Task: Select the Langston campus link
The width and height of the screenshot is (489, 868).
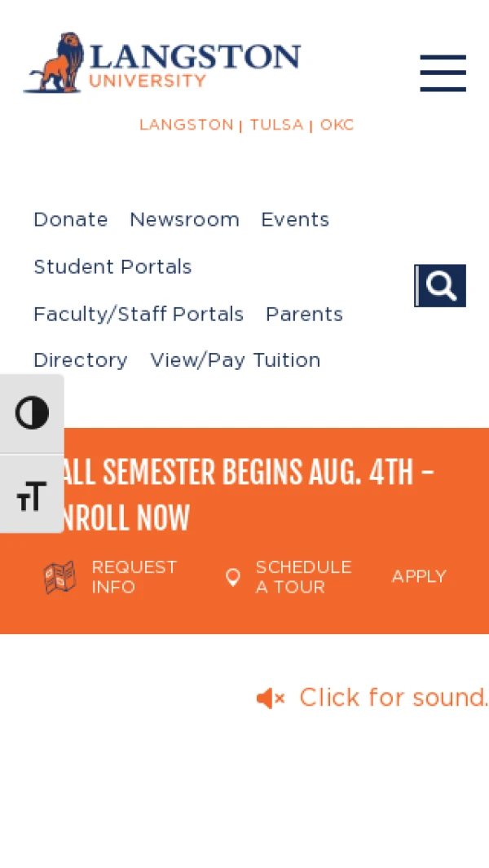Action: pos(187,126)
